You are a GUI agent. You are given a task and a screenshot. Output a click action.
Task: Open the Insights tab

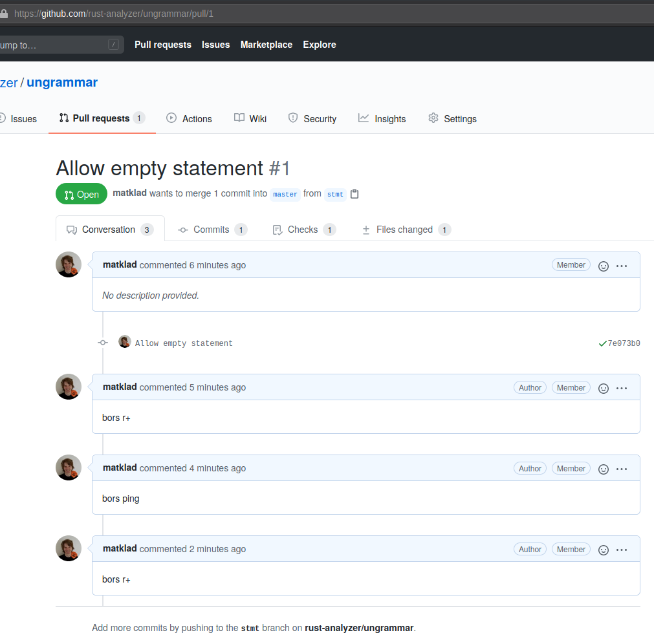coord(382,119)
